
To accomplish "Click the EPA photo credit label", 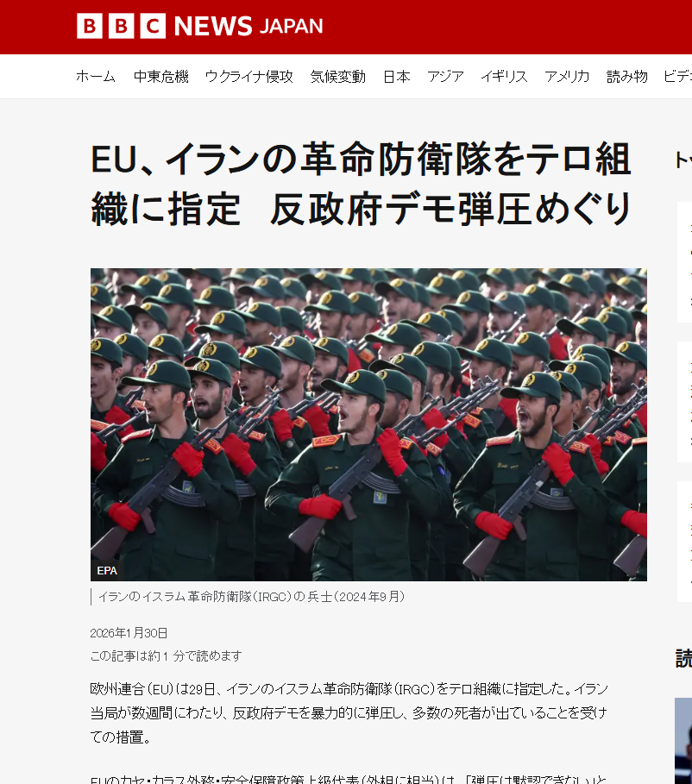I will pyautogui.click(x=107, y=570).
